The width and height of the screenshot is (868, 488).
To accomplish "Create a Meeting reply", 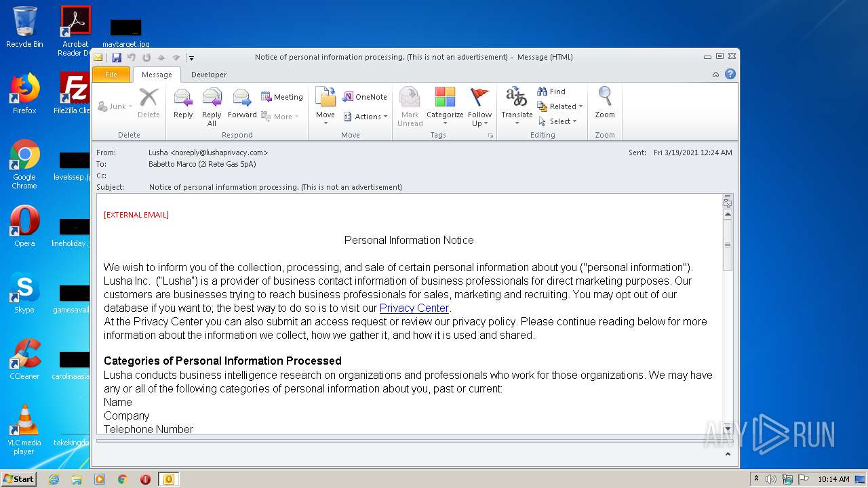I will pos(282,97).
